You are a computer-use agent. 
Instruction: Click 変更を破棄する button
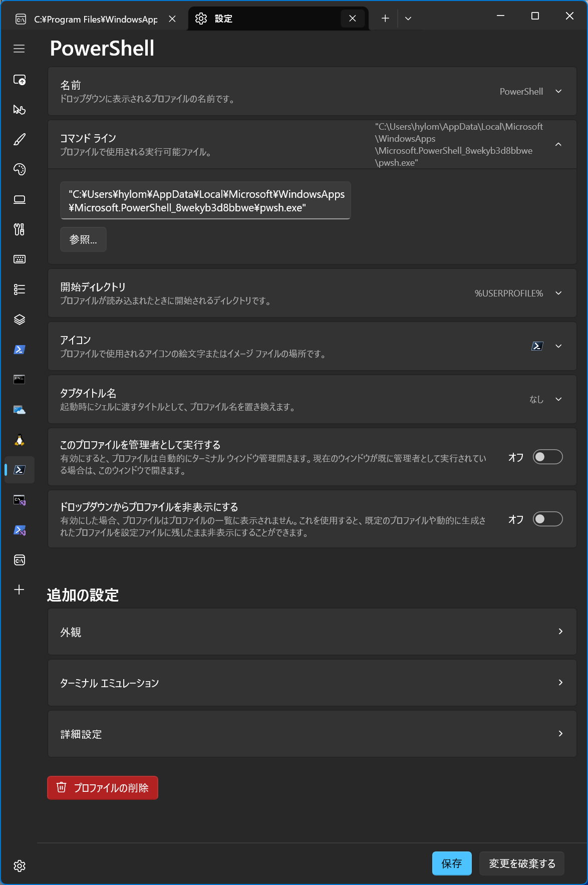pyautogui.click(x=522, y=863)
